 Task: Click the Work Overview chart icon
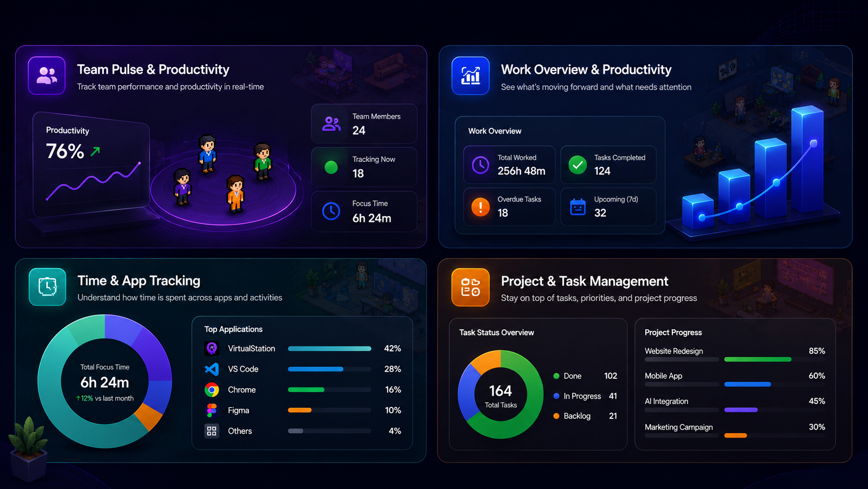(470, 76)
